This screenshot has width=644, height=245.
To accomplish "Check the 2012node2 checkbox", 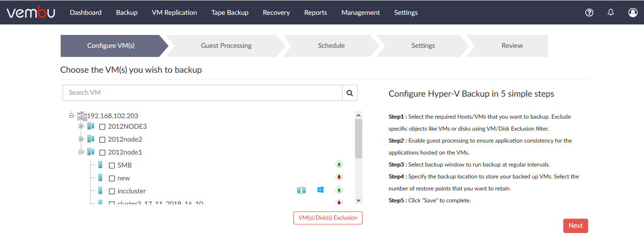I will pos(102,140).
